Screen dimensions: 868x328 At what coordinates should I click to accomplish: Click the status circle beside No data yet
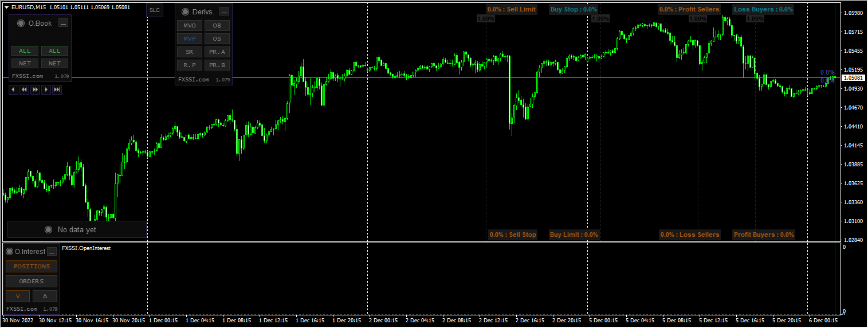coord(48,229)
